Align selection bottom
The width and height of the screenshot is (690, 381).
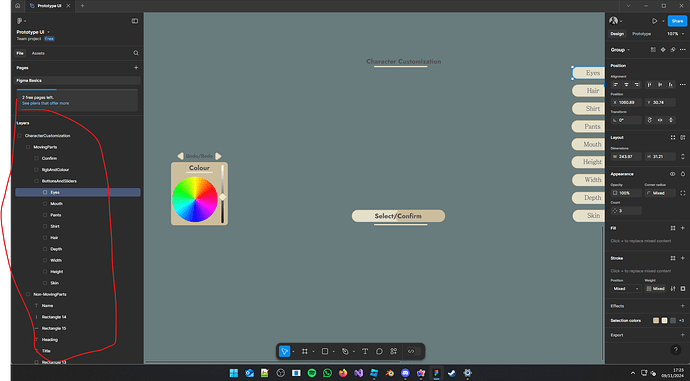[671, 84]
